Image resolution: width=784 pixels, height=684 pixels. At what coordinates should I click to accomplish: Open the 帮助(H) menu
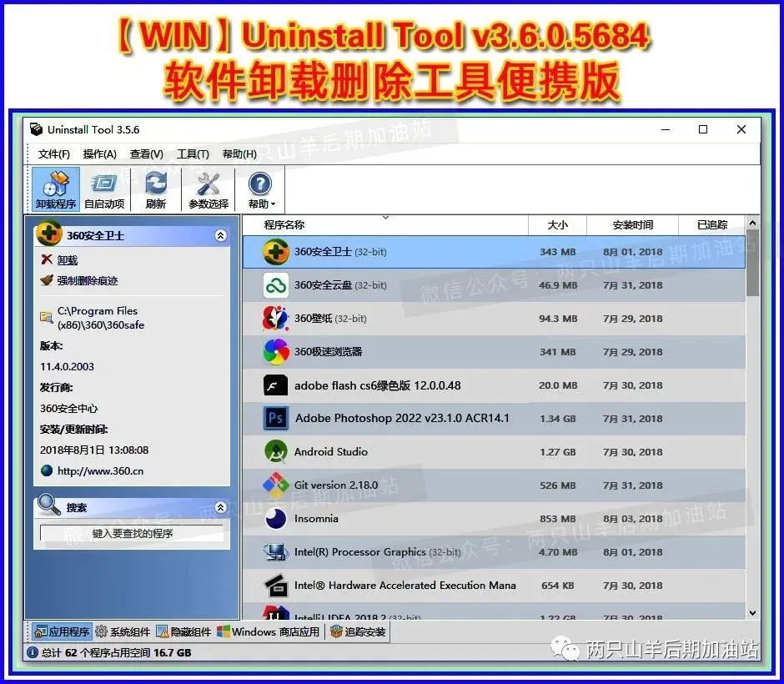point(239,154)
